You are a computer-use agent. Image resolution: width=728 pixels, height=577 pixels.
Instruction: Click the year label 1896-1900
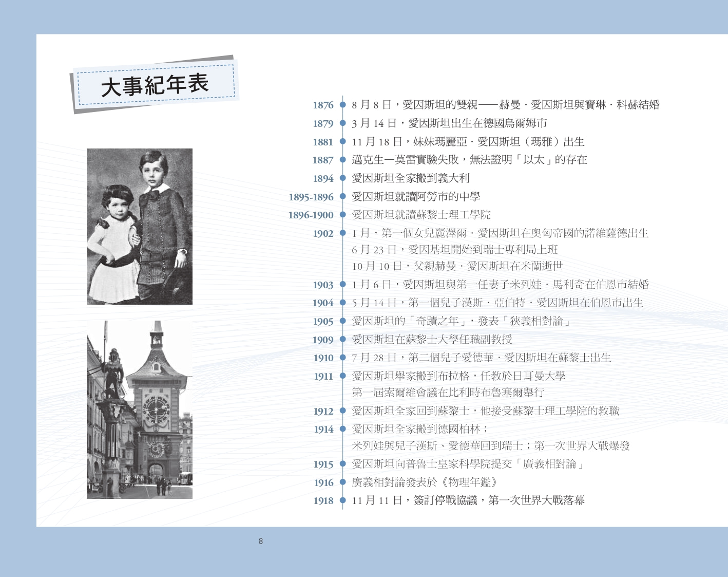click(311, 215)
